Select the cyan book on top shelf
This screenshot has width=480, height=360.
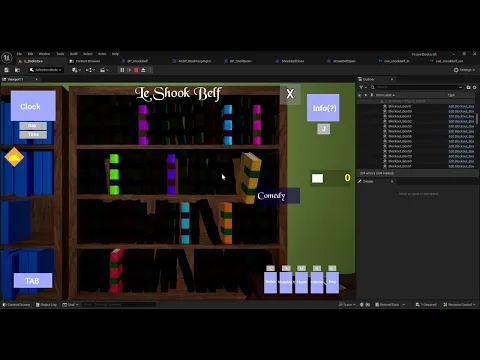pyautogui.click(x=228, y=125)
